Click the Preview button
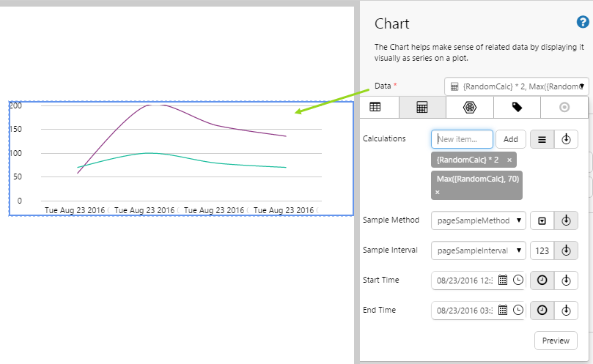Viewport: 593px width, 364px height. click(x=556, y=341)
